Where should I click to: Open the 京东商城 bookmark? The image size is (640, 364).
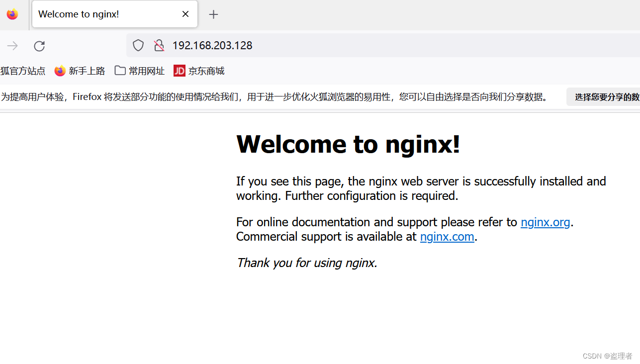coord(199,71)
